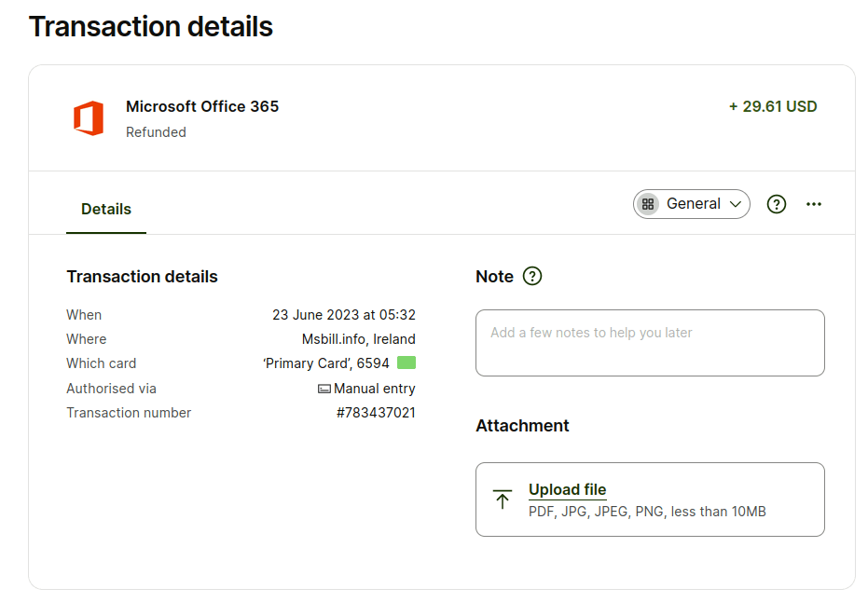The image size is (868, 602).
Task: Click the date 23 June 2023 at 05:32
Action: tap(344, 315)
